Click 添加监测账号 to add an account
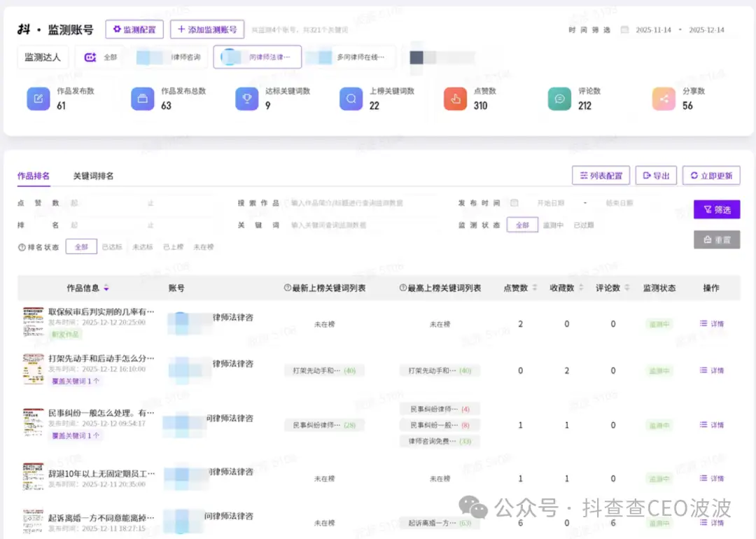Viewport: 756px width, 539px height. (207, 29)
